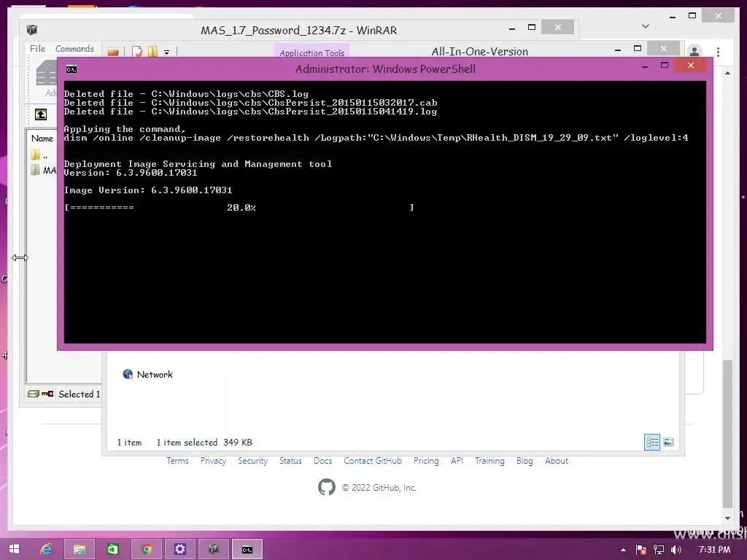
Task: Click WinRAR status bar drive icon
Action: (33, 394)
